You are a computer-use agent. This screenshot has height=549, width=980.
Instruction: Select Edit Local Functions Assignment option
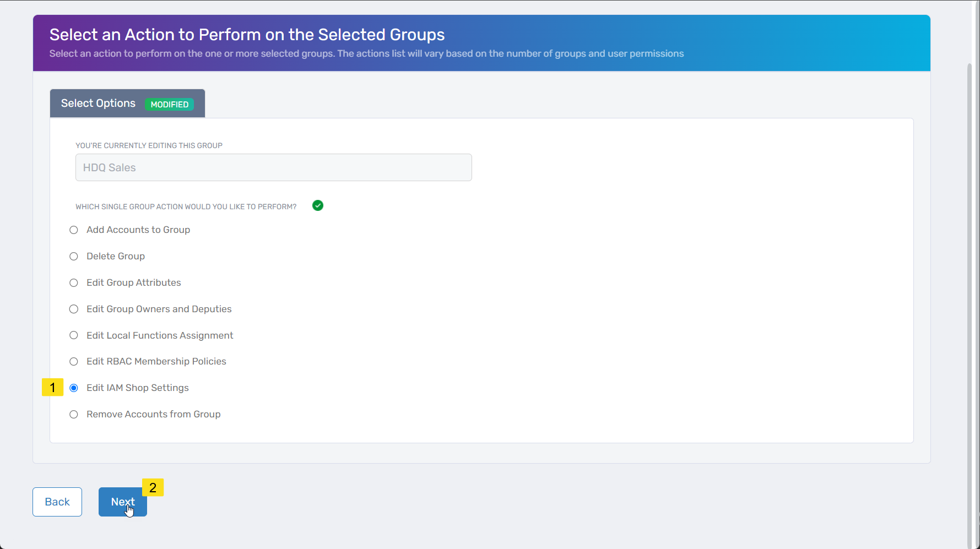click(74, 335)
